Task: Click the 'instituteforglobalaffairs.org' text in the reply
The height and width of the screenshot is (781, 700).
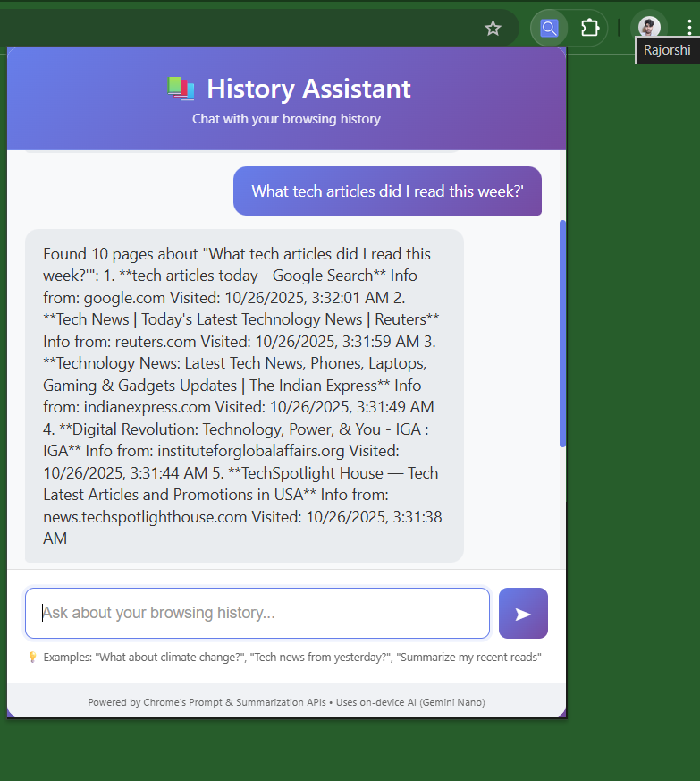Action: pos(251,451)
